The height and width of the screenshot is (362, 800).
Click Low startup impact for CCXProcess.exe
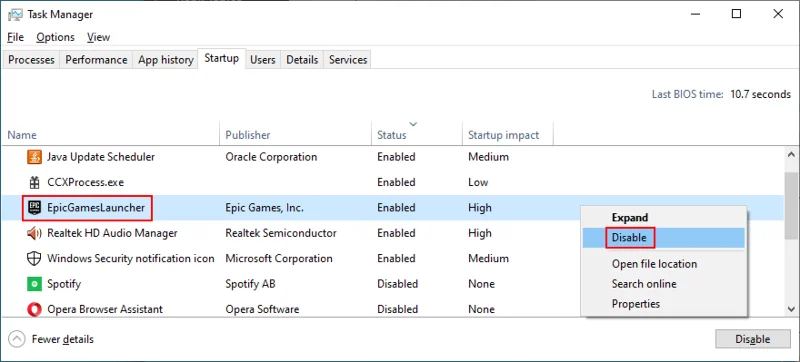478,182
